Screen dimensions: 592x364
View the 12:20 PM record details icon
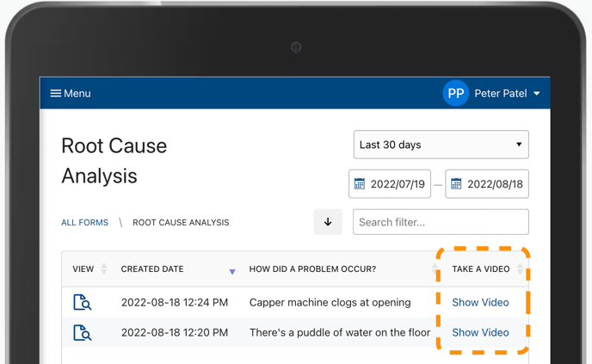point(82,333)
